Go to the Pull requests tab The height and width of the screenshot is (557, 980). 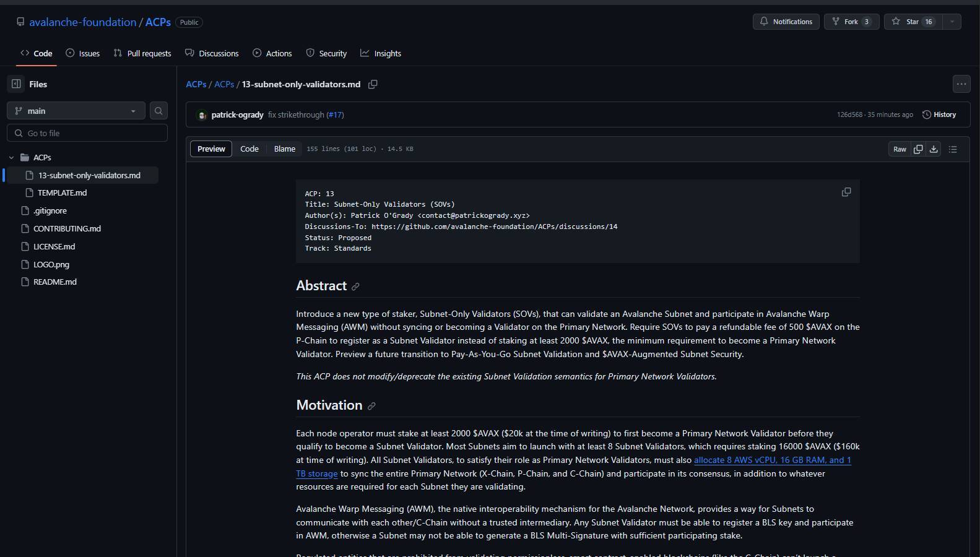coord(142,53)
